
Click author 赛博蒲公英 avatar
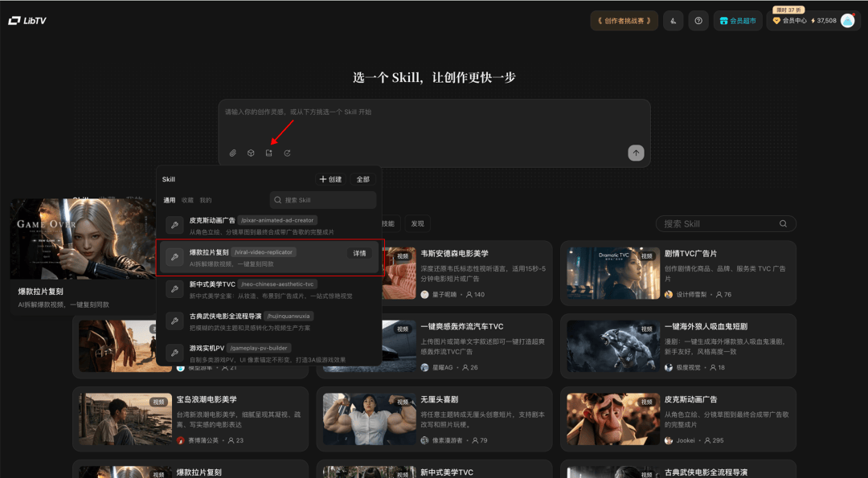click(x=181, y=441)
